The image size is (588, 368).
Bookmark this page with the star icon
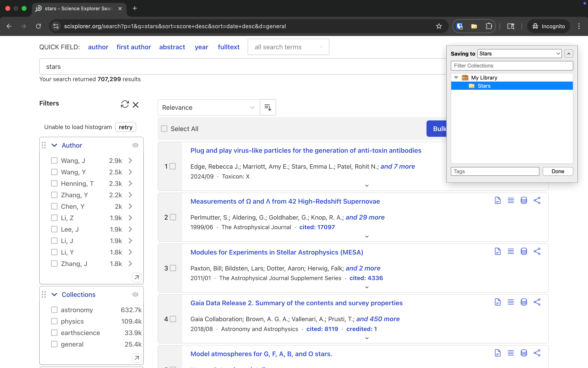point(439,26)
